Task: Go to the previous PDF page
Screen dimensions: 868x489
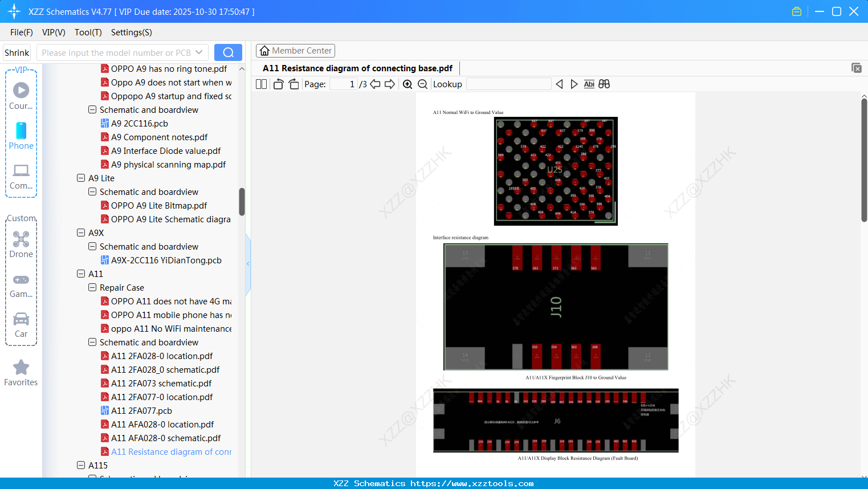Action: 375,84
